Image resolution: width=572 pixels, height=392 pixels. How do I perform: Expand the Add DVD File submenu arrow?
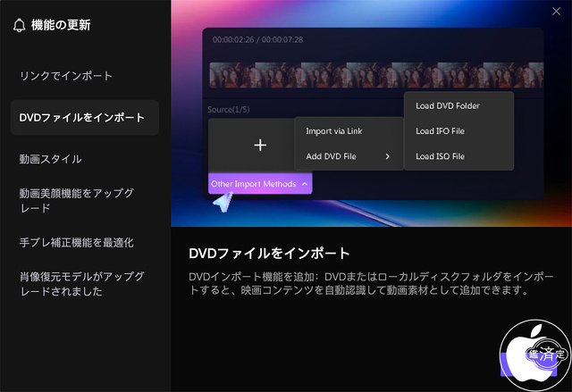(387, 156)
